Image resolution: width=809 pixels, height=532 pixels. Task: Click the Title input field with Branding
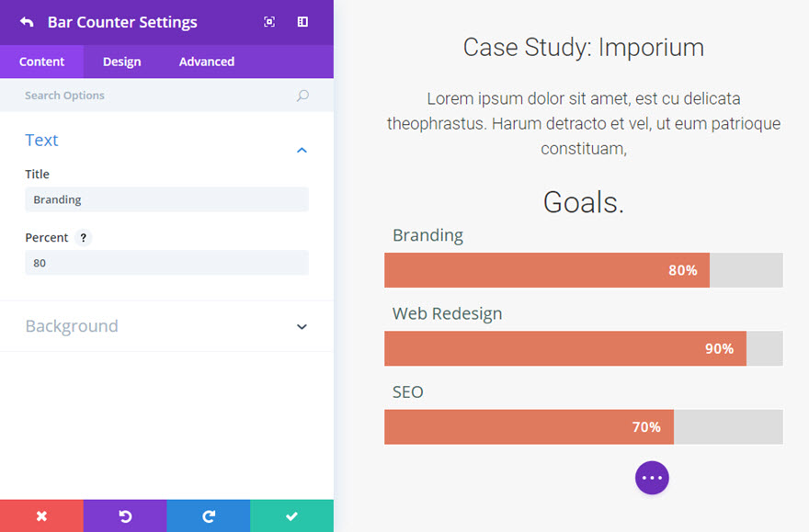pos(166,199)
